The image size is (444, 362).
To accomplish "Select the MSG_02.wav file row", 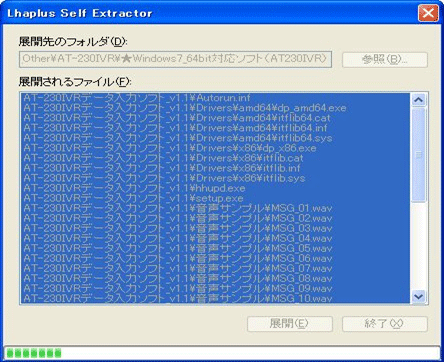I will pyautogui.click(x=215, y=218).
